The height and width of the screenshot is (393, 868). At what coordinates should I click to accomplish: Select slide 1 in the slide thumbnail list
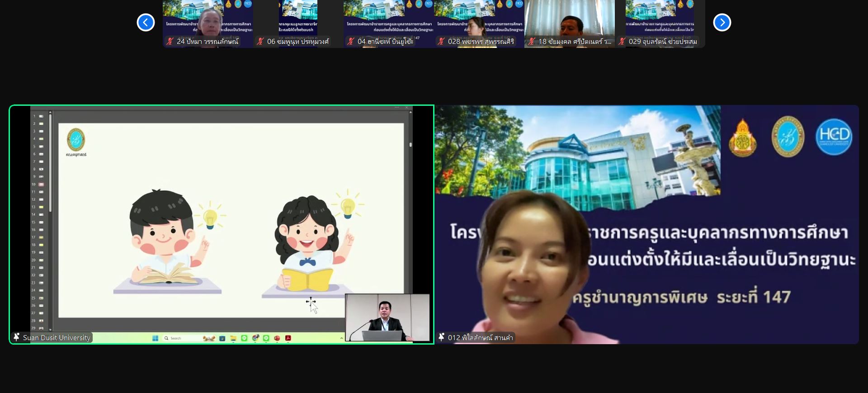coord(41,116)
